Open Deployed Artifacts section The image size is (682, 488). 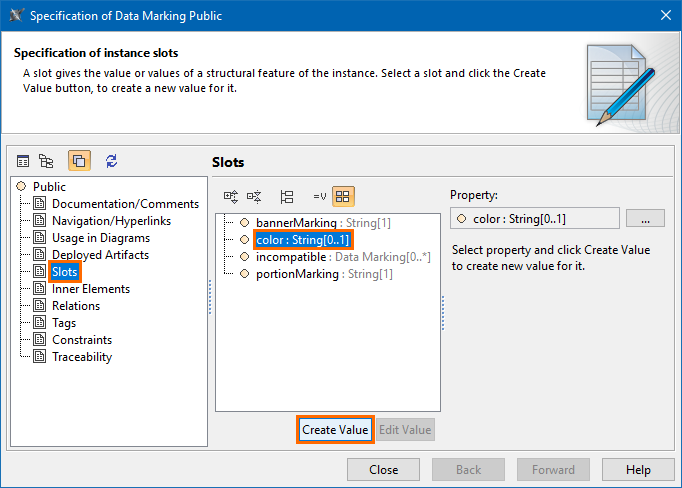click(x=100, y=254)
